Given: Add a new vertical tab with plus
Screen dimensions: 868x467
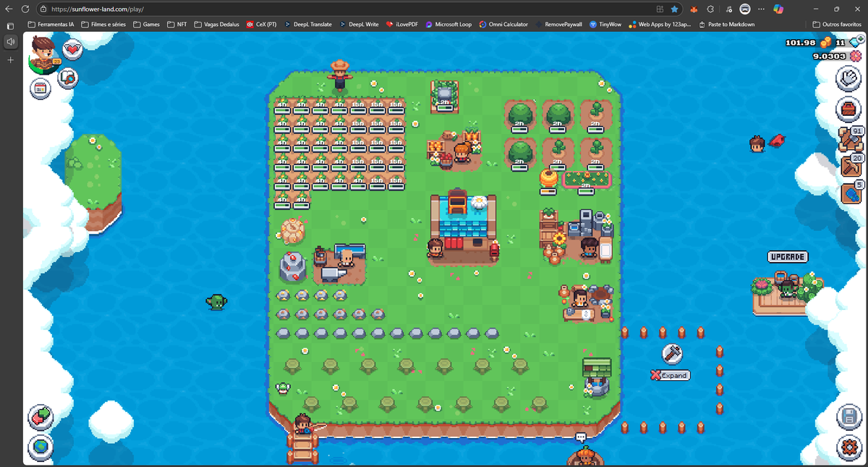Looking at the screenshot, I should [11, 60].
